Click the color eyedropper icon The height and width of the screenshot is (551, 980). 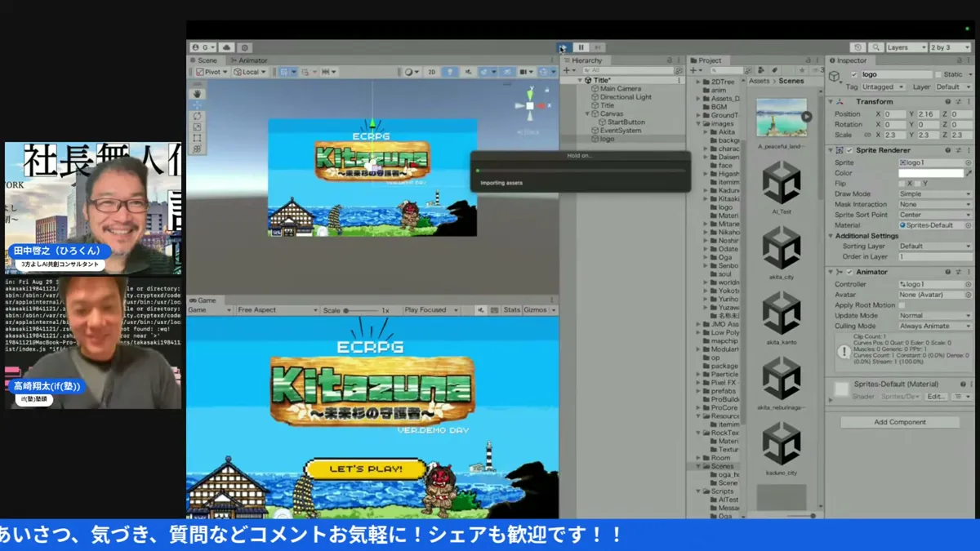969,173
